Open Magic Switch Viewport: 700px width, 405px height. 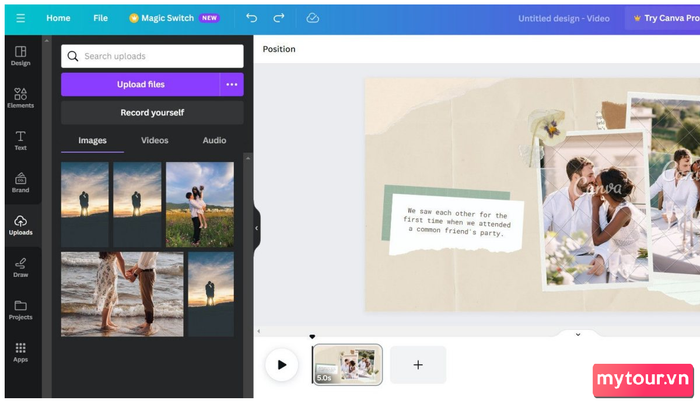(x=175, y=18)
